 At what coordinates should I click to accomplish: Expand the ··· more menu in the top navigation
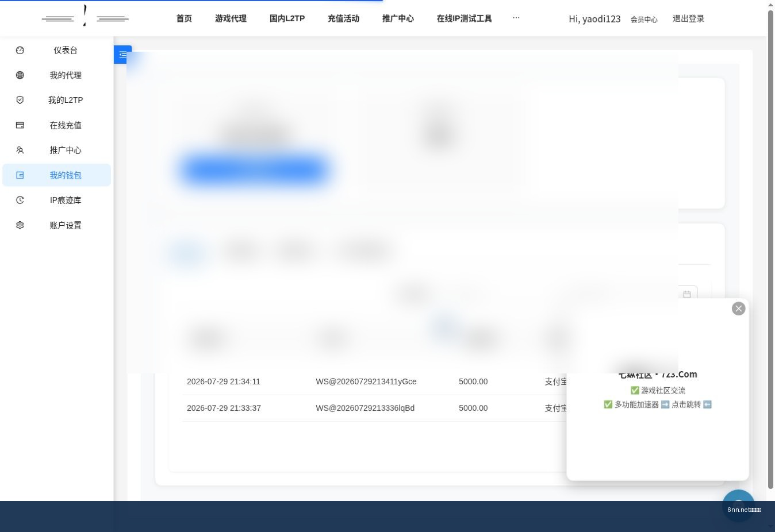516,18
